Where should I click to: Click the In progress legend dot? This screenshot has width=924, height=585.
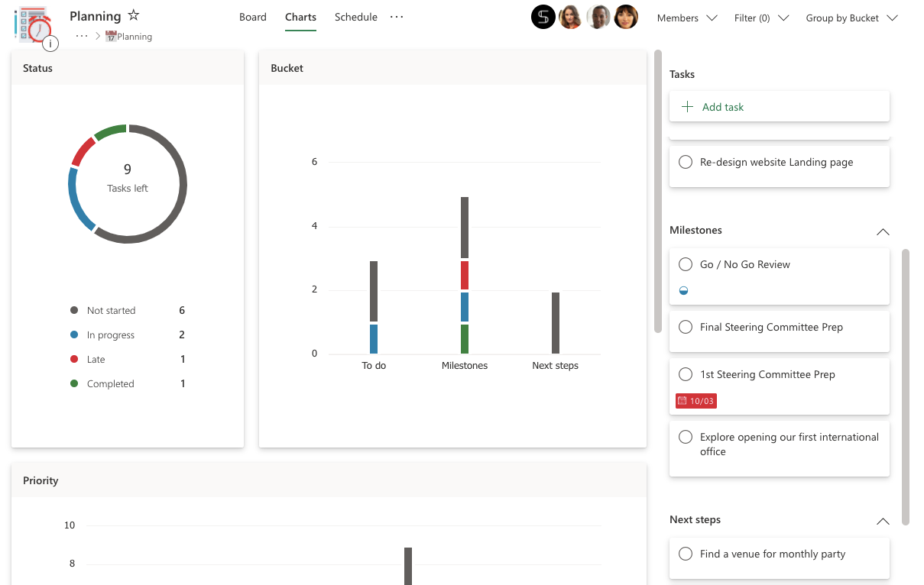74,335
